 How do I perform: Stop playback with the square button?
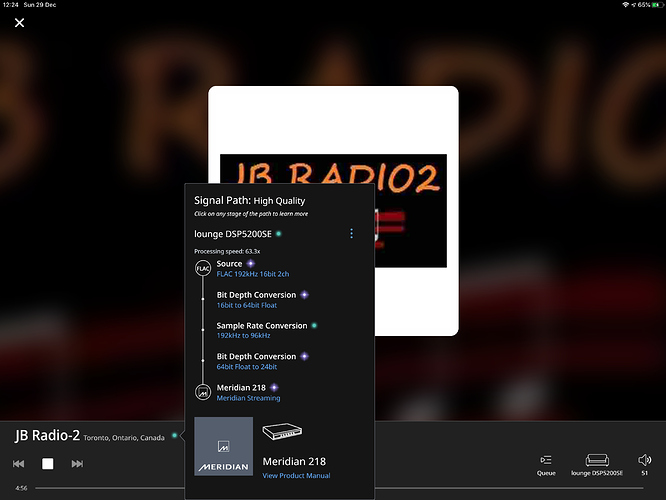tap(48, 463)
